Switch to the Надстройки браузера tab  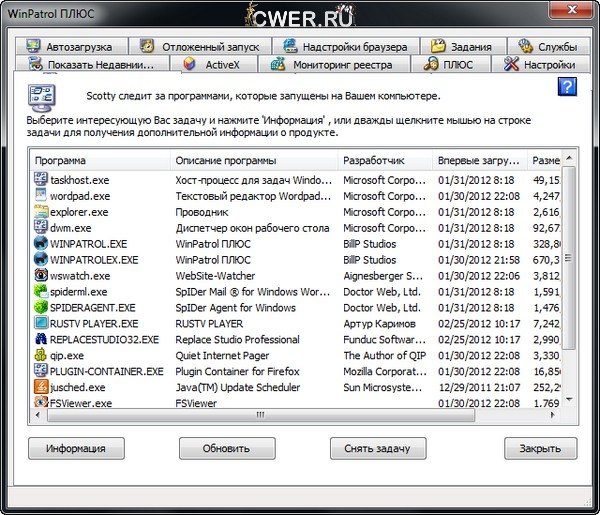pos(345,46)
